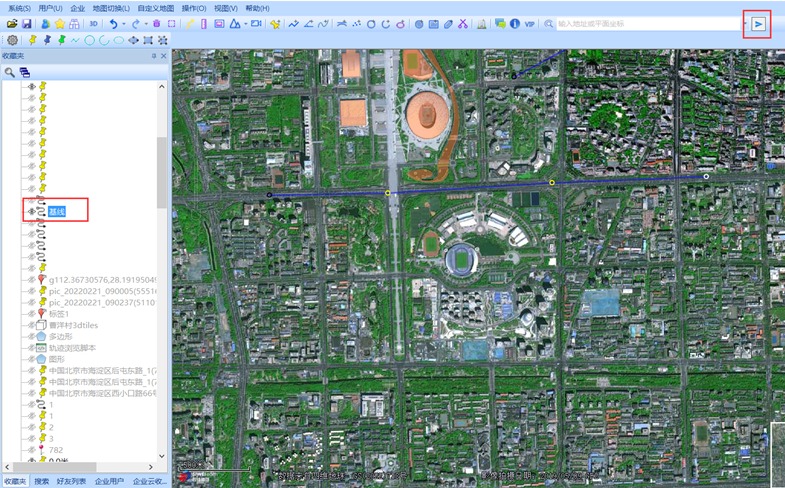Click the address or coordinates input field
Image resolution: width=785 pixels, height=488 pixels.
click(x=646, y=24)
